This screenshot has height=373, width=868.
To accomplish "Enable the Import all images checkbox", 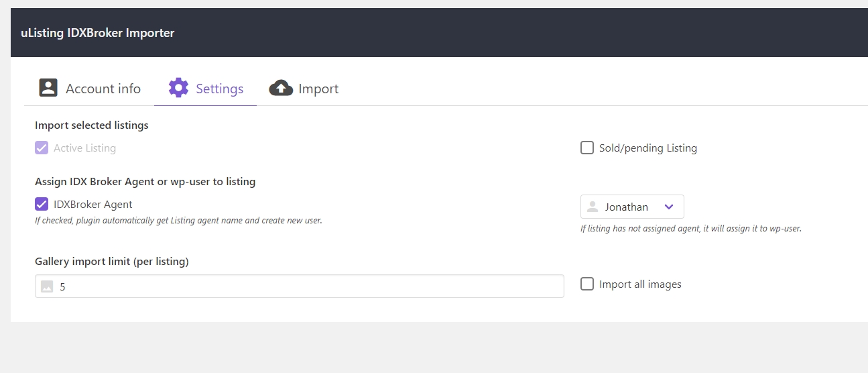I will point(587,284).
